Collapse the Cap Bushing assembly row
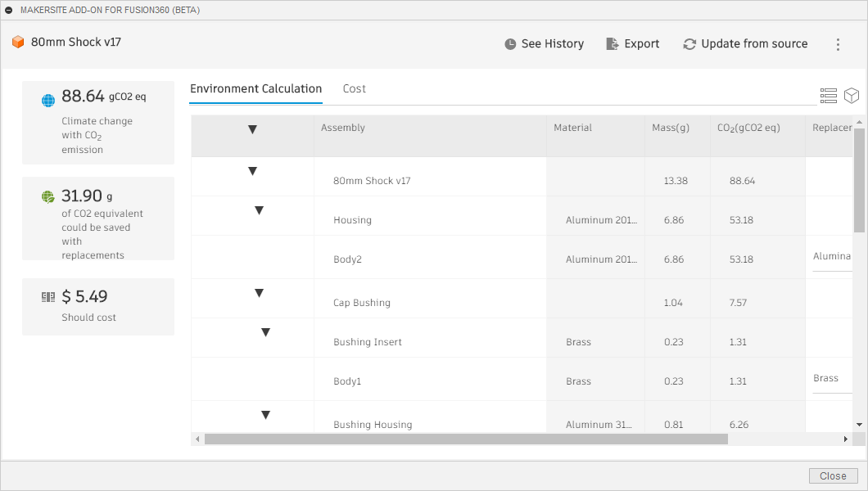This screenshot has height=491, width=868. [259, 293]
